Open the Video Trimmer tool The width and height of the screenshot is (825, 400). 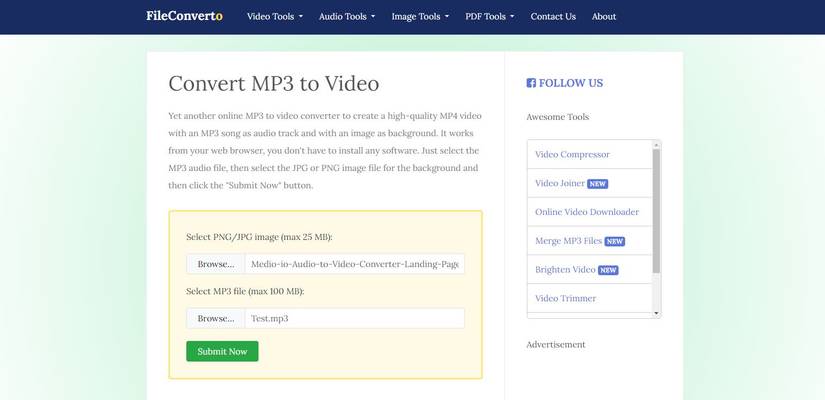(x=565, y=298)
